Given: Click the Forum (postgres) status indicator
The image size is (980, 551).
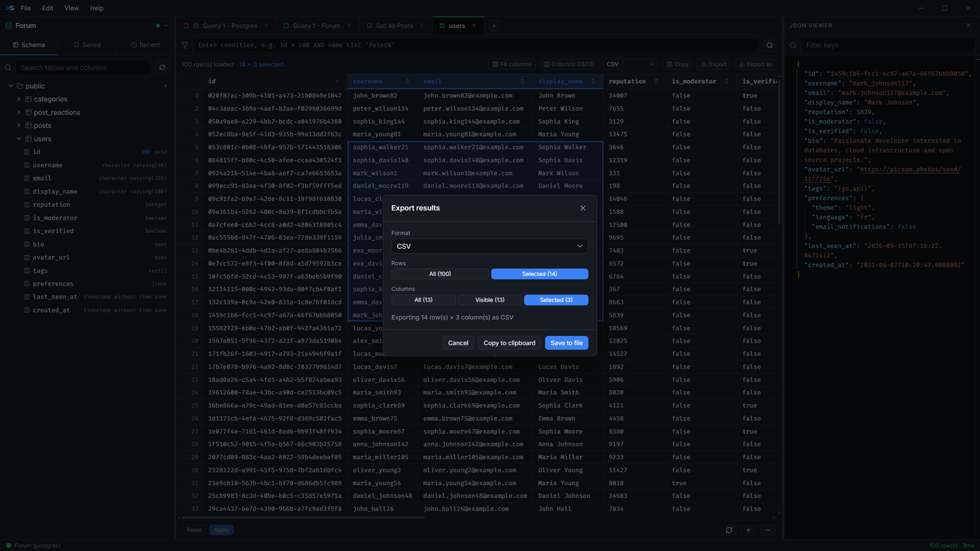Looking at the screenshot, I should coord(33,546).
